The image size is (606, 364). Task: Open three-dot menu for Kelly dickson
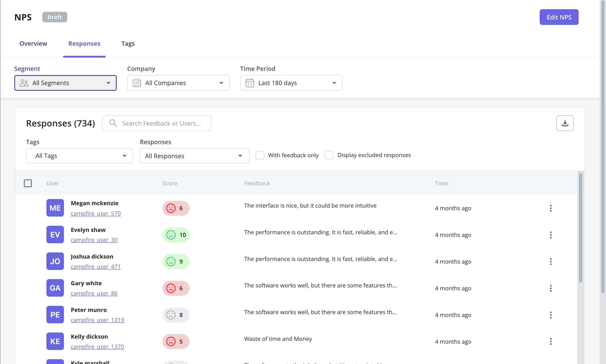[551, 341]
